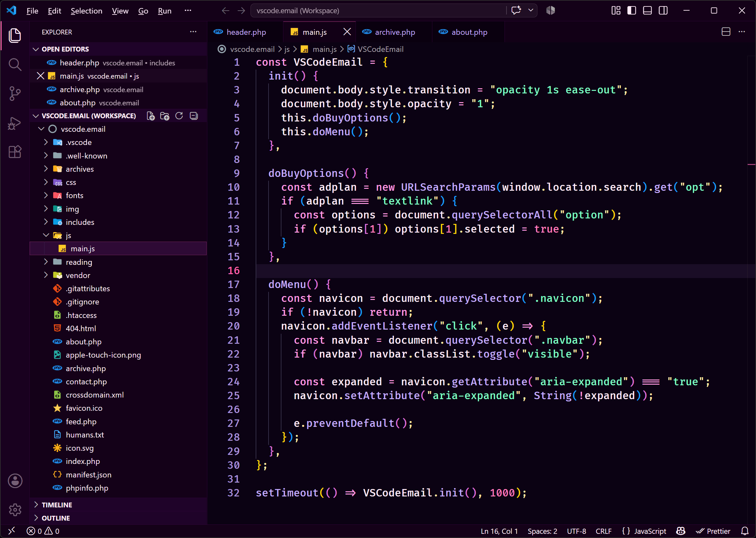Open the Source Control view

(15, 93)
